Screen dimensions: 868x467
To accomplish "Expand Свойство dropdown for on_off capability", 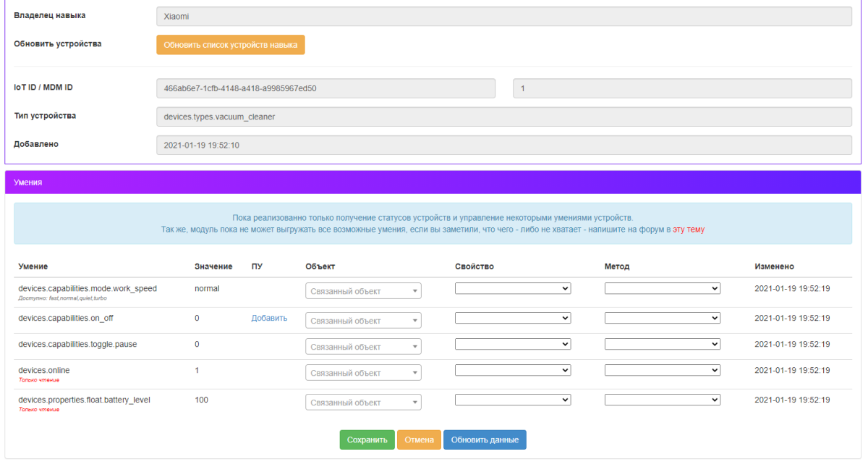I will click(x=513, y=318).
